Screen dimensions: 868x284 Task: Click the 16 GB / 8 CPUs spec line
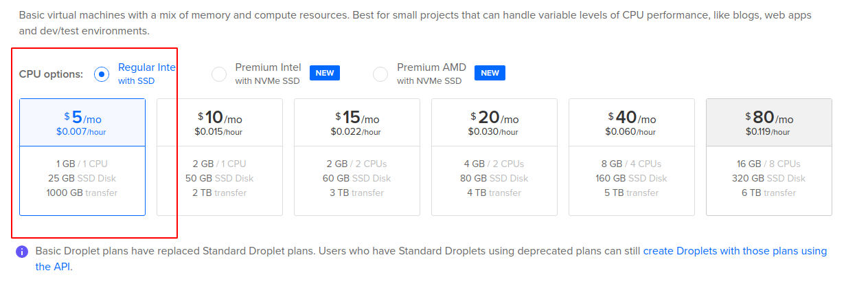(x=769, y=164)
